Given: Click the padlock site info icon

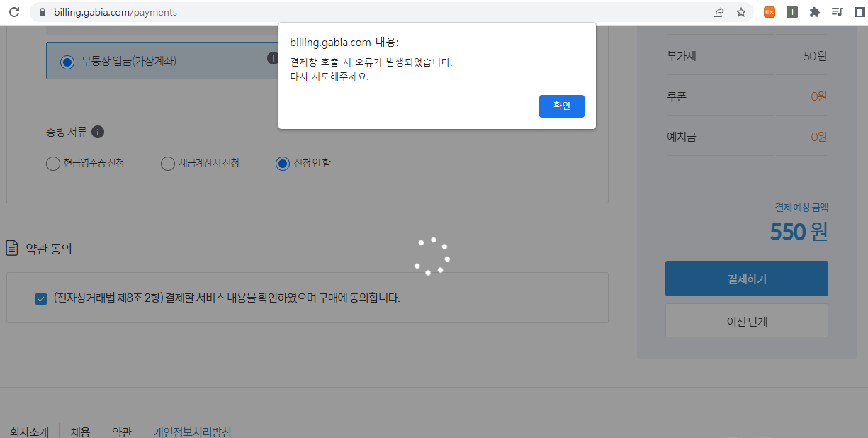Looking at the screenshot, I should point(43,12).
